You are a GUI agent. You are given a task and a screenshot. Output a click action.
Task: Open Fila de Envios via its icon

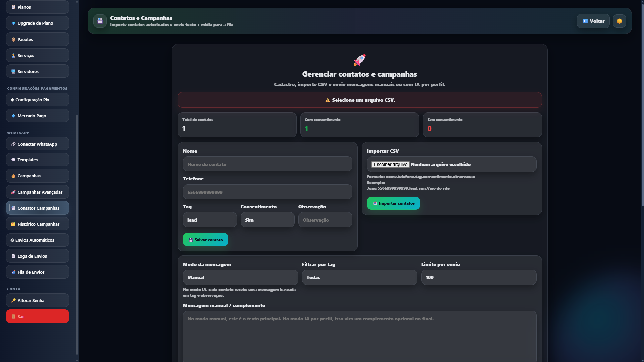pos(13,272)
